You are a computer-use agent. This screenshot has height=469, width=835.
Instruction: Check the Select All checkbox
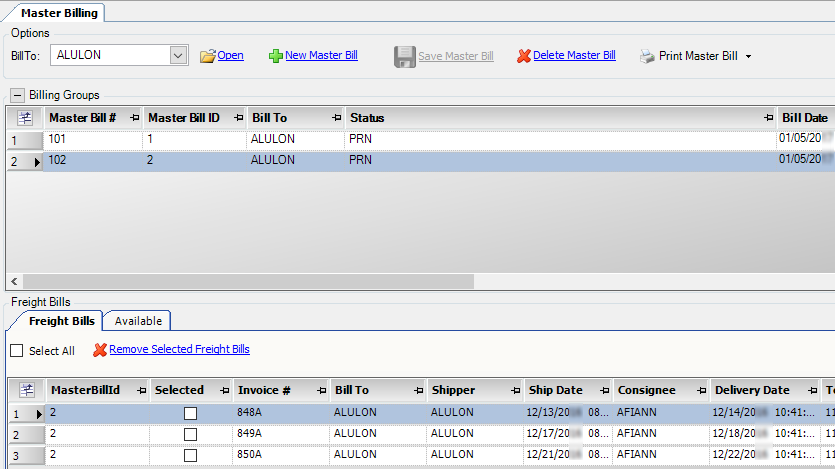coord(17,350)
